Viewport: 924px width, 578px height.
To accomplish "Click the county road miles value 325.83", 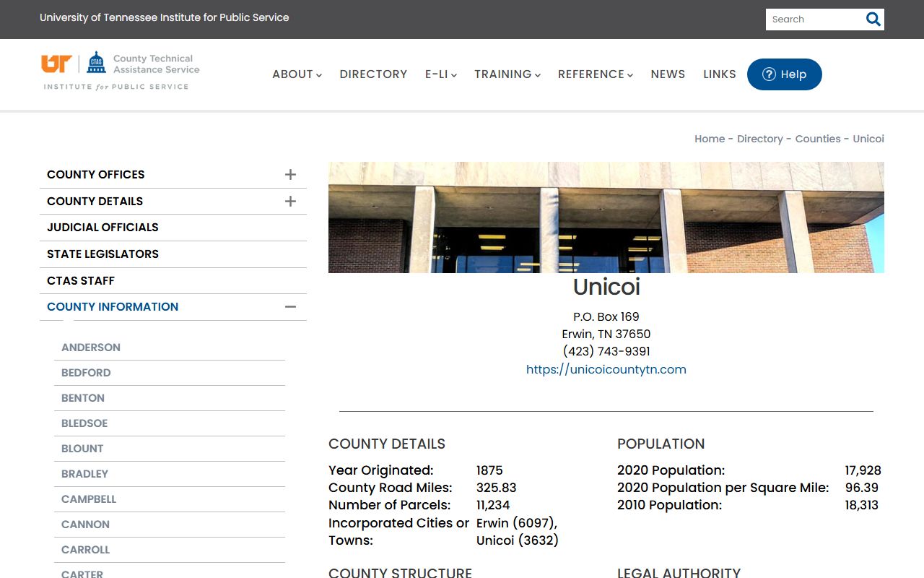I will [497, 488].
